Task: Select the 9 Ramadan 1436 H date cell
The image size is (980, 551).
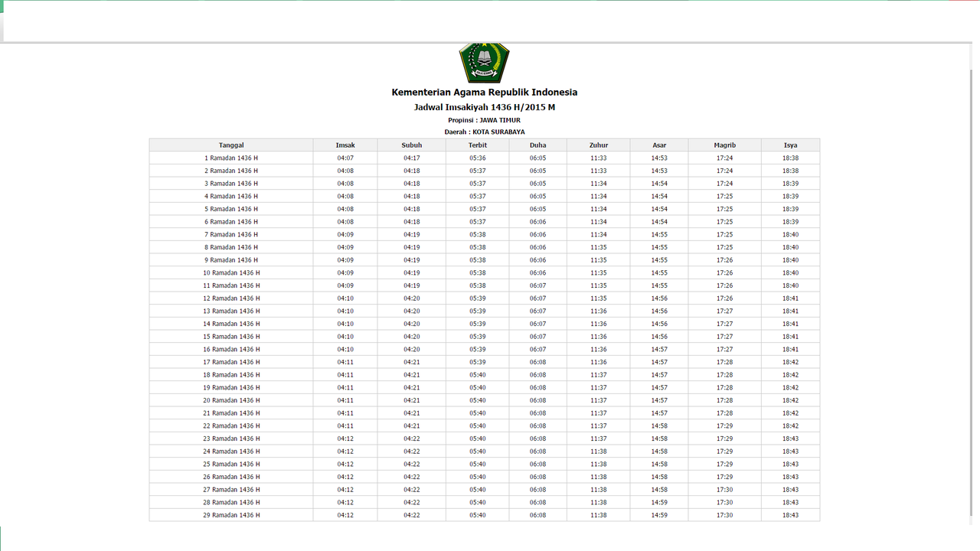Action: (x=231, y=260)
